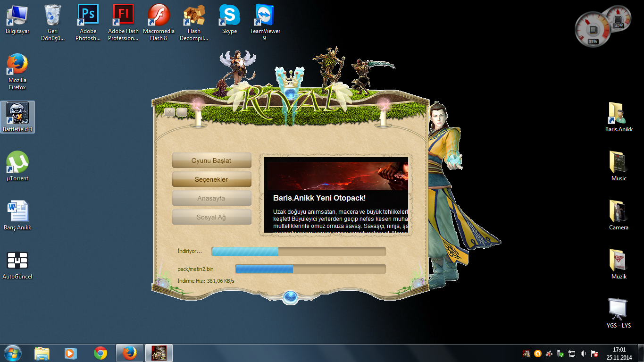Image resolution: width=644 pixels, height=362 pixels.
Task: Switch to Firefox in the taskbar
Action: coord(129,353)
